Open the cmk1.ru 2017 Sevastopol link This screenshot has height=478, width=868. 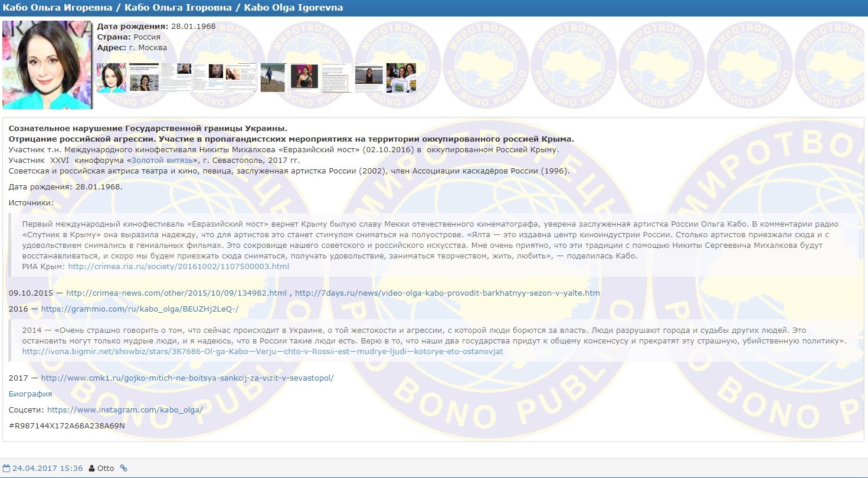pyautogui.click(x=187, y=378)
